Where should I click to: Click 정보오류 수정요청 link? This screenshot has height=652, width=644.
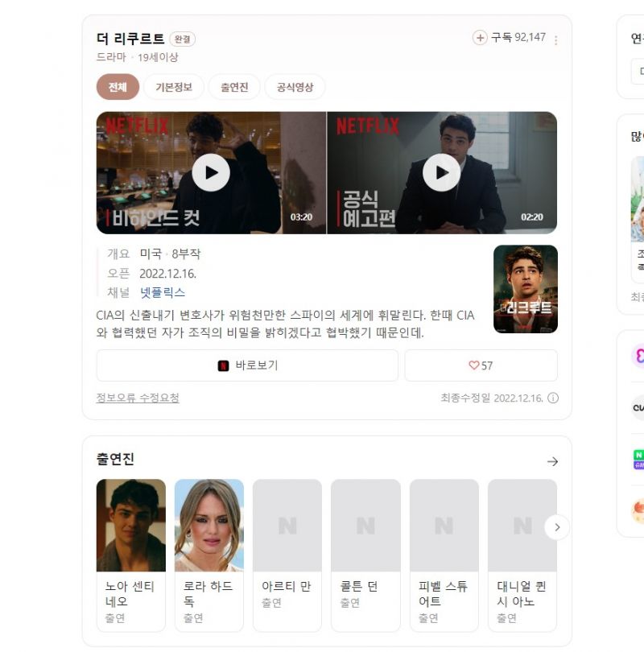(x=138, y=398)
